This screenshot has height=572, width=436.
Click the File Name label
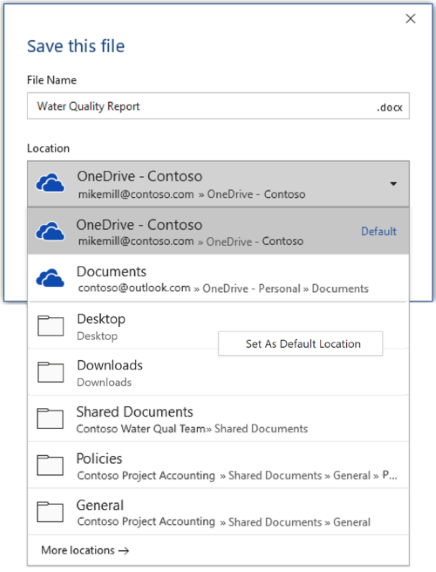pyautogui.click(x=52, y=80)
